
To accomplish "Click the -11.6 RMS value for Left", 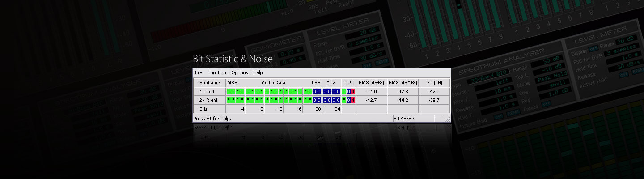I will [x=371, y=92].
